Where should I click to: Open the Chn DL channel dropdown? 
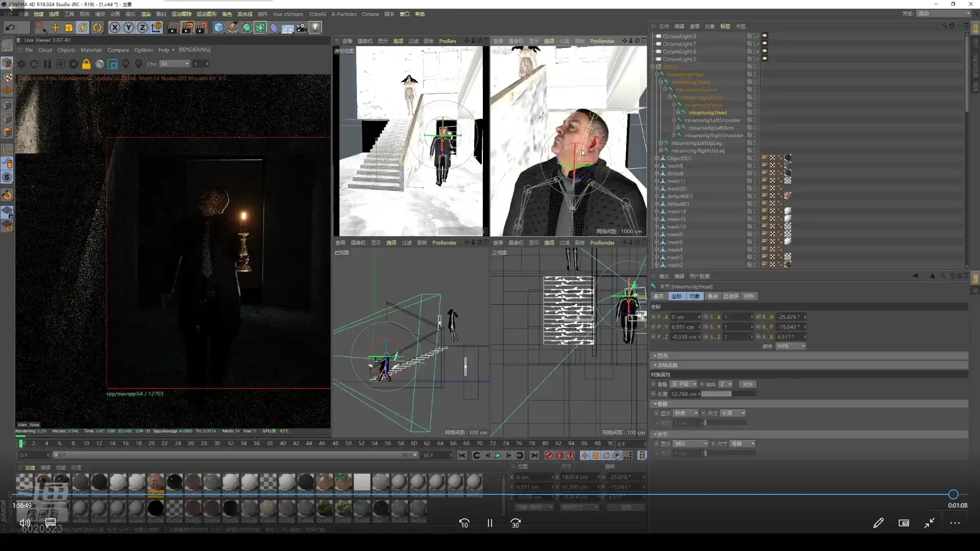175,64
